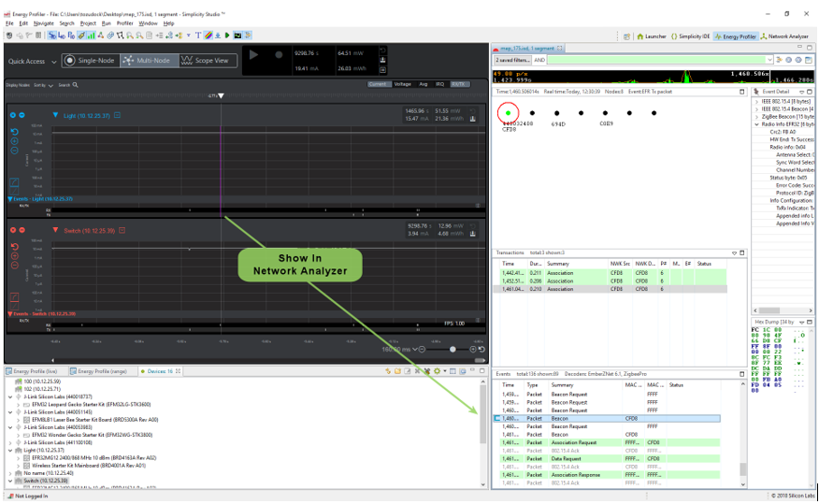The width and height of the screenshot is (819, 504).
Task: Expand J-Link Silicon Labs (441100108) device
Action: coord(10,442)
